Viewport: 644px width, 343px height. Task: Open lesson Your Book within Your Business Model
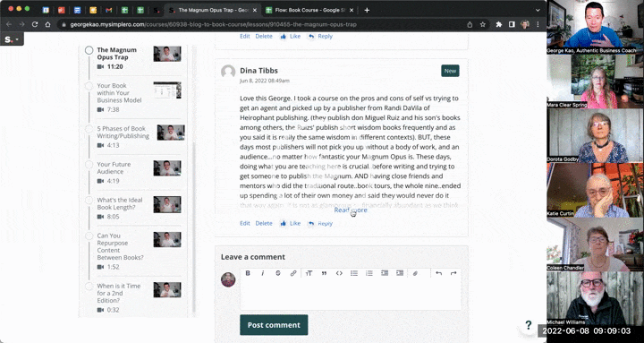tap(119, 93)
